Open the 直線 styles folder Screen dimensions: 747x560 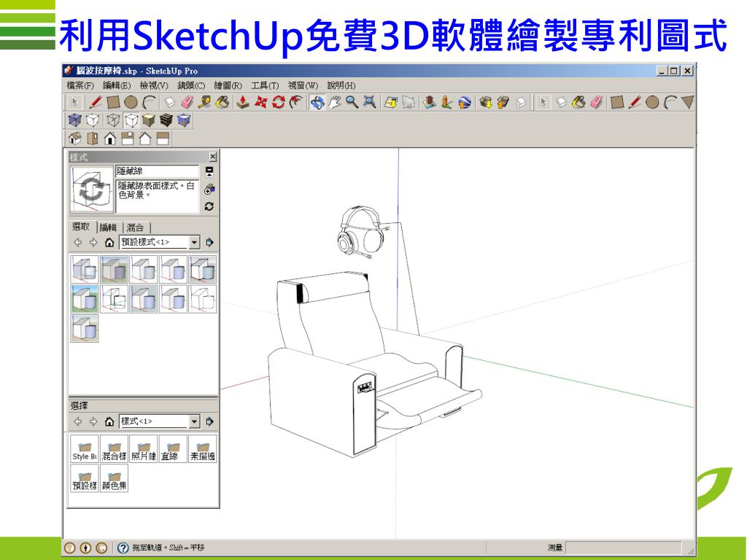(173, 448)
